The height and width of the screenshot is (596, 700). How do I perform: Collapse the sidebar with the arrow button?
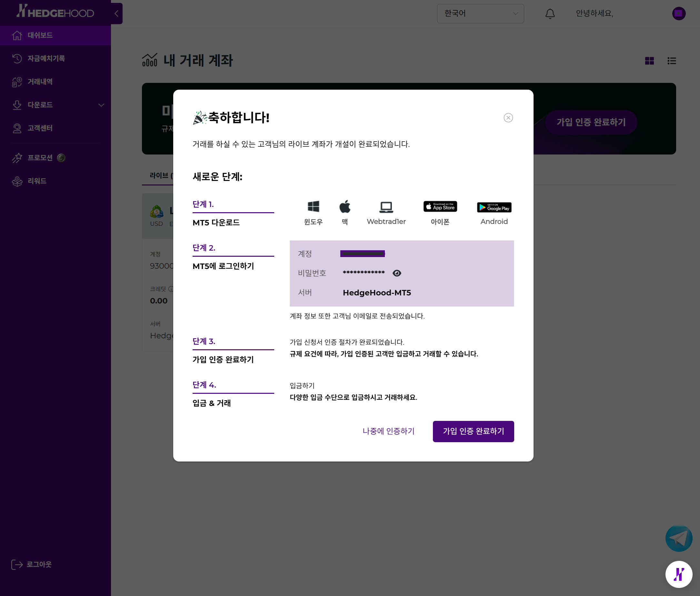116,14
